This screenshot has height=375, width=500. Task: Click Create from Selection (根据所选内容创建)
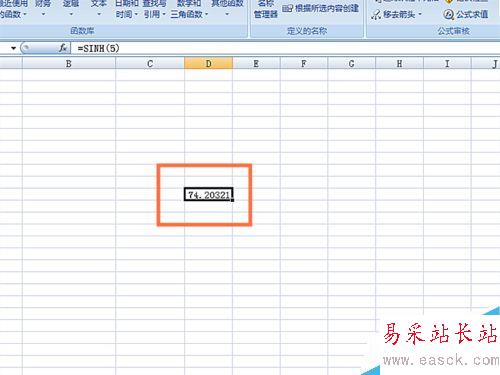tap(321, 8)
